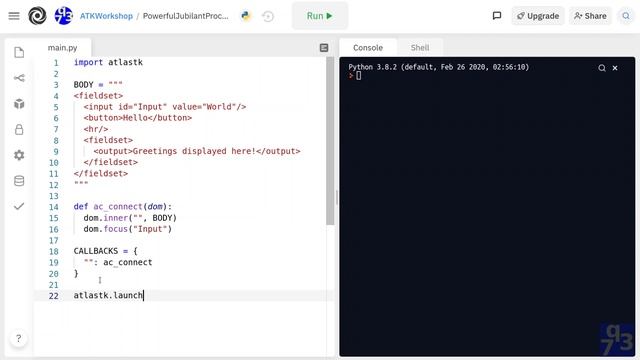640x360 pixels.
Task: Click the 'atlastk.launch' line
Action: pyautogui.click(x=108, y=295)
